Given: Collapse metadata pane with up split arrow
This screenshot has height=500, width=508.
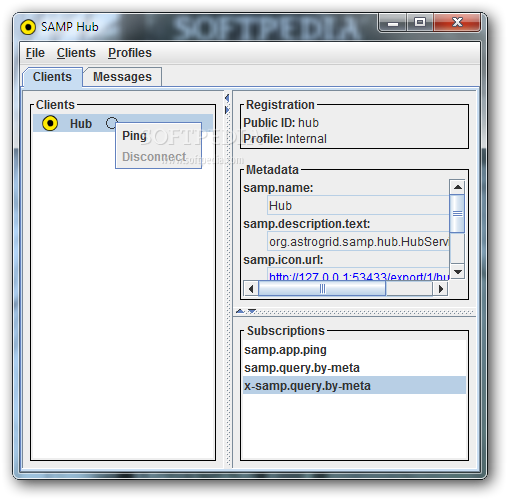Looking at the screenshot, I should coord(240,311).
